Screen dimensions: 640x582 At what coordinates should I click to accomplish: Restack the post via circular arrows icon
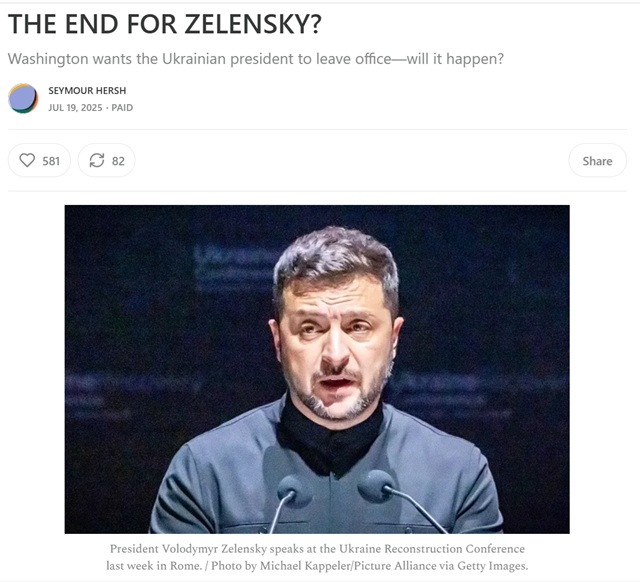[97, 160]
